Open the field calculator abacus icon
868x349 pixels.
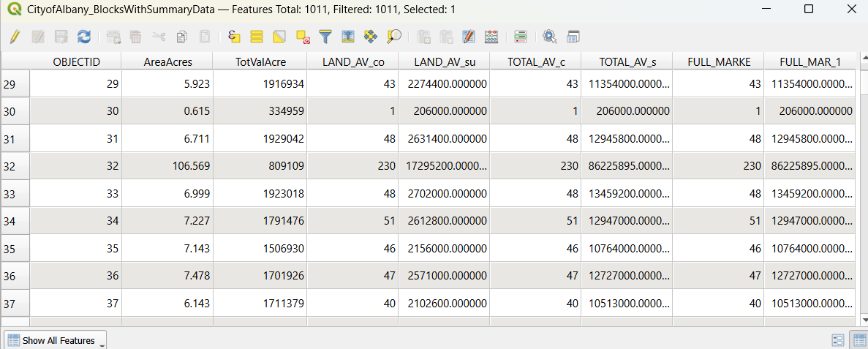491,37
